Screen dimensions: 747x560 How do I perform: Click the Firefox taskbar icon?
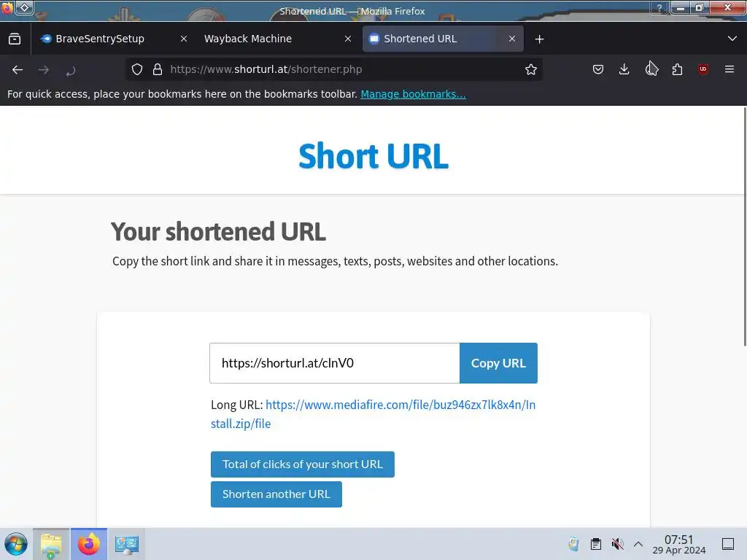[88, 544]
